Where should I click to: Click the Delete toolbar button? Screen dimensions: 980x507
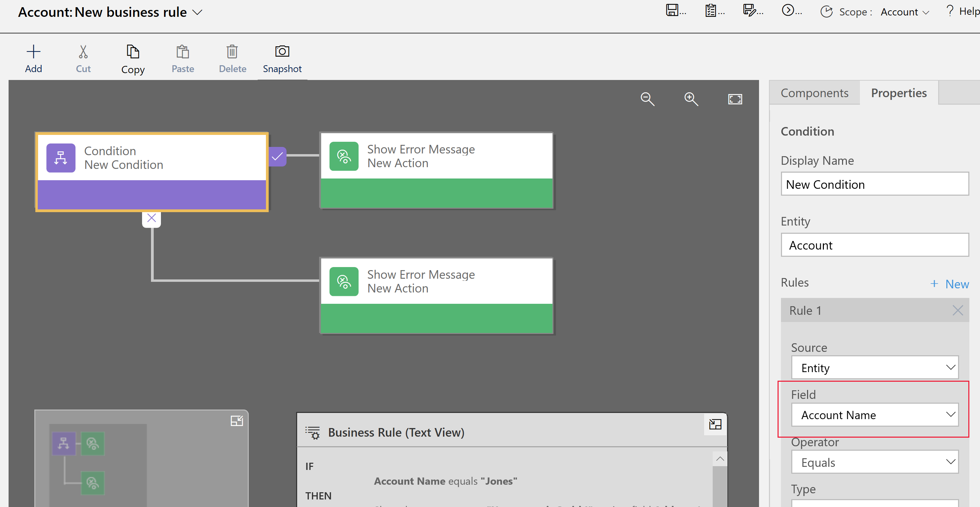pyautogui.click(x=231, y=58)
